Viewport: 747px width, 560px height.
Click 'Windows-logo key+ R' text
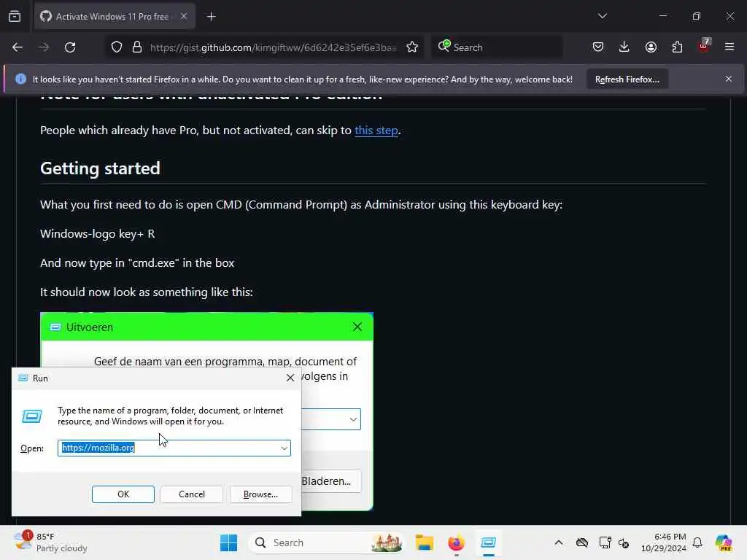click(97, 234)
